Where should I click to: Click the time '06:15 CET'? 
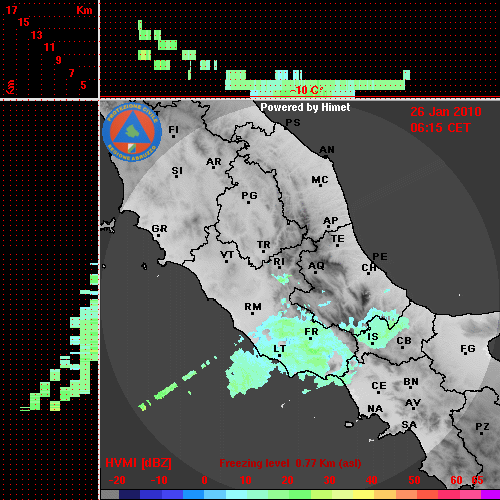440,128
